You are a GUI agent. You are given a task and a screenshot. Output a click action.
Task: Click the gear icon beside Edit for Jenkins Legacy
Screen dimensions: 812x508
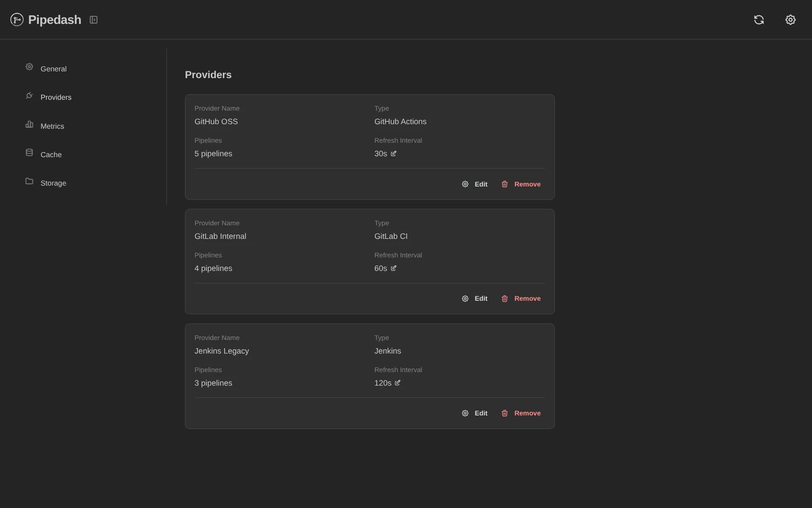pyautogui.click(x=465, y=413)
